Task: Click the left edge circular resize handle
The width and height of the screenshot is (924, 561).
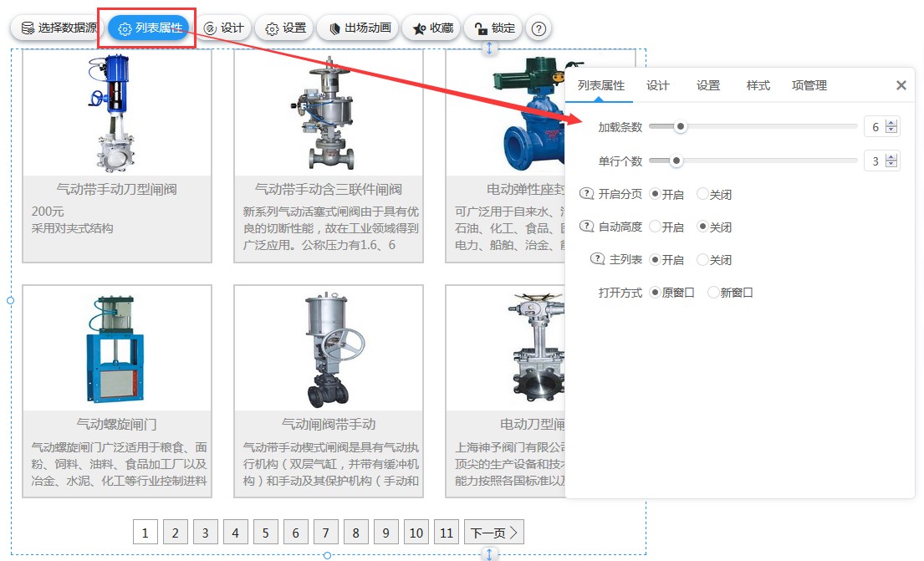Action: [x=10, y=300]
